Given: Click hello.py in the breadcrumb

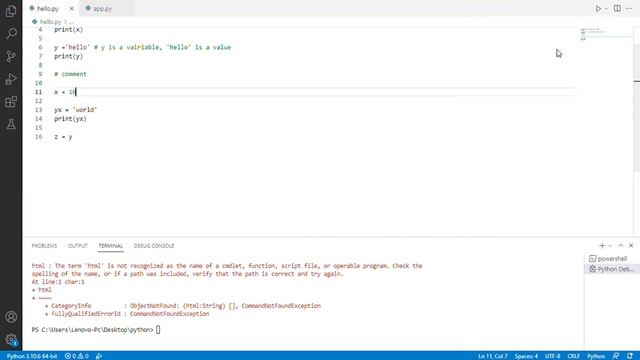Looking at the screenshot, I should pyautogui.click(x=50, y=22).
